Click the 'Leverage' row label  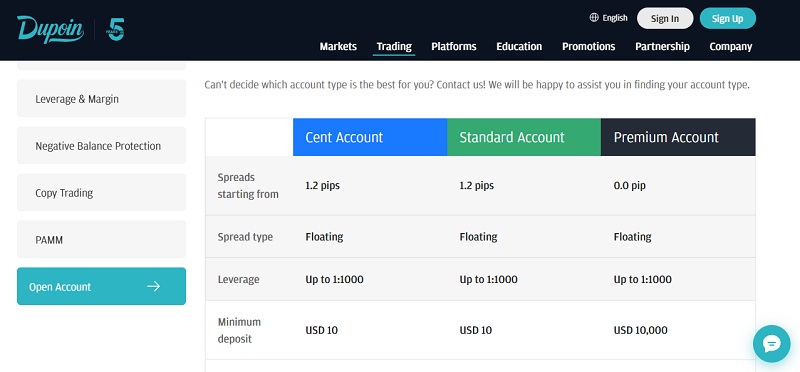(238, 280)
